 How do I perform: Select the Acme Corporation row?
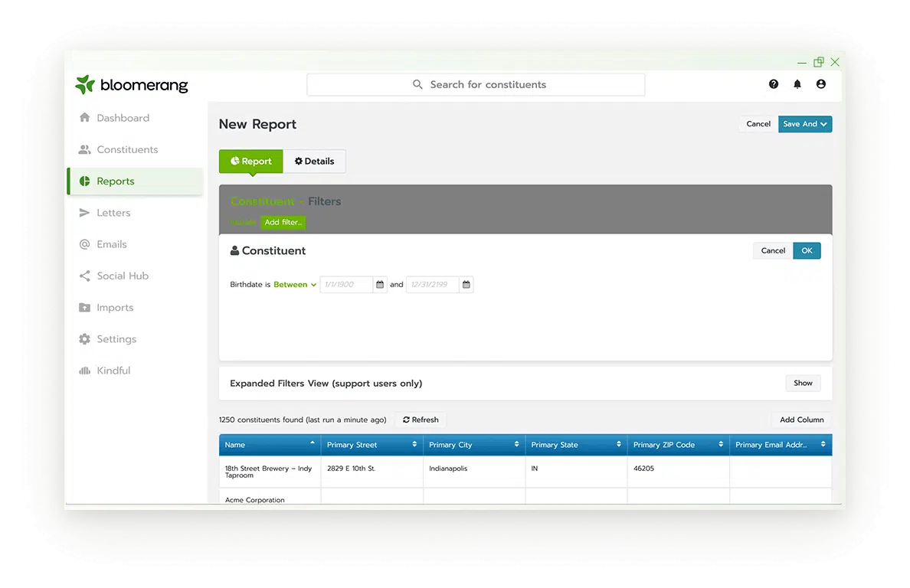(x=255, y=500)
